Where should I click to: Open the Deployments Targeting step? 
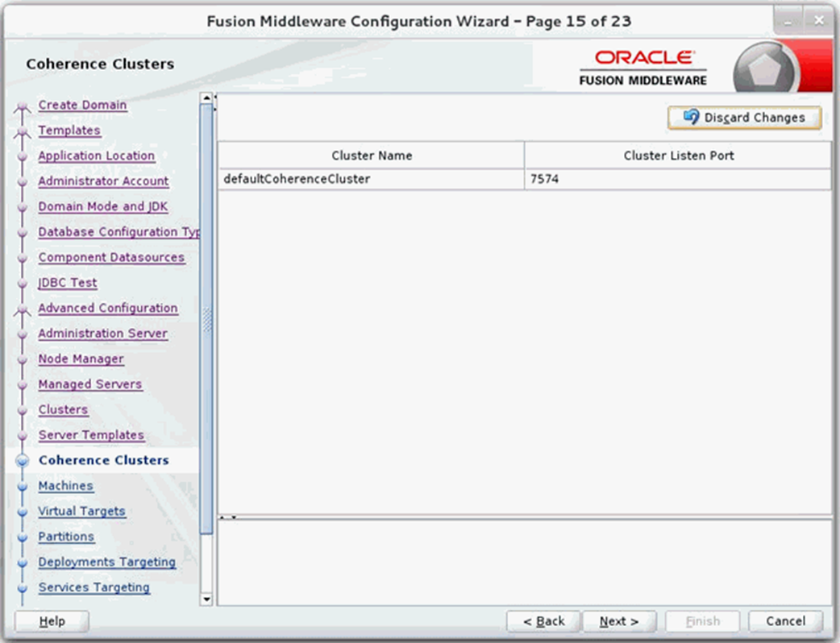[107, 562]
